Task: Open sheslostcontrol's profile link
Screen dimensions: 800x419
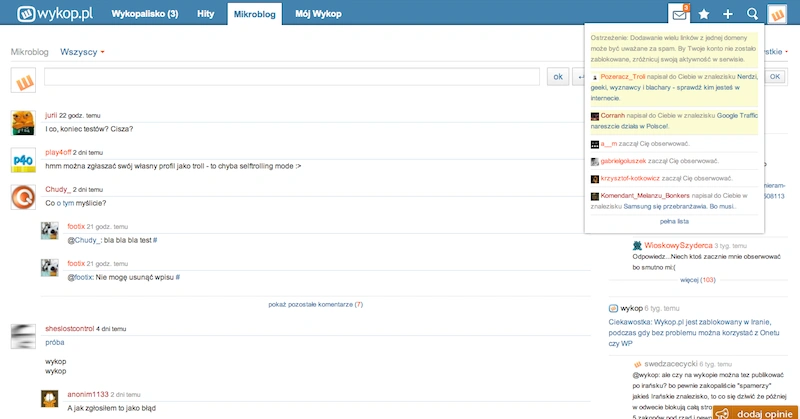Action: tap(69, 329)
